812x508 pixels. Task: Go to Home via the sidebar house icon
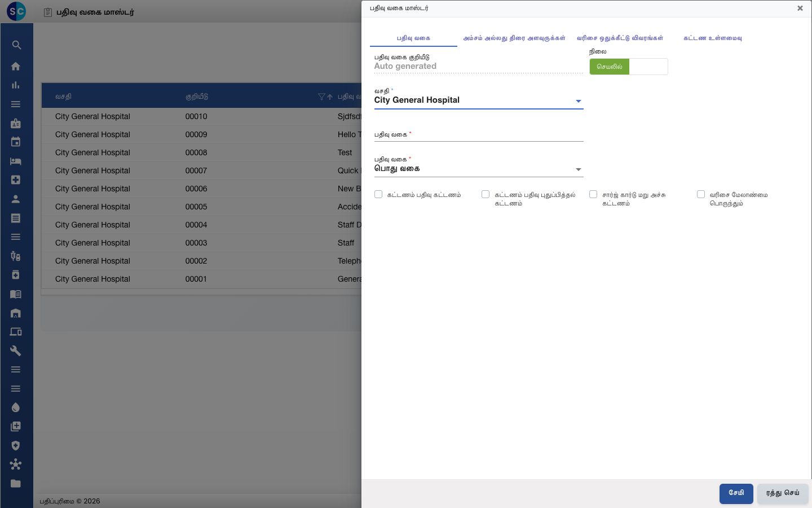pos(16,66)
